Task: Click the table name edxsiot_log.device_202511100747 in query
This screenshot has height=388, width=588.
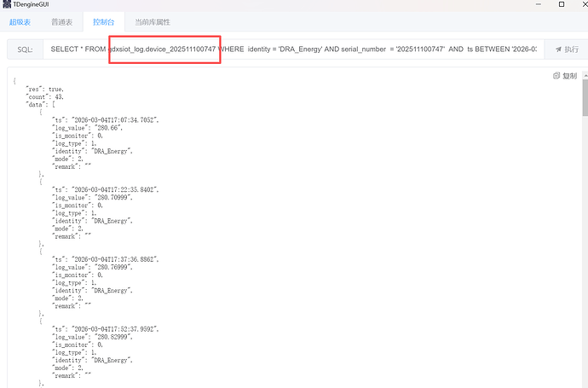Action: click(x=162, y=49)
